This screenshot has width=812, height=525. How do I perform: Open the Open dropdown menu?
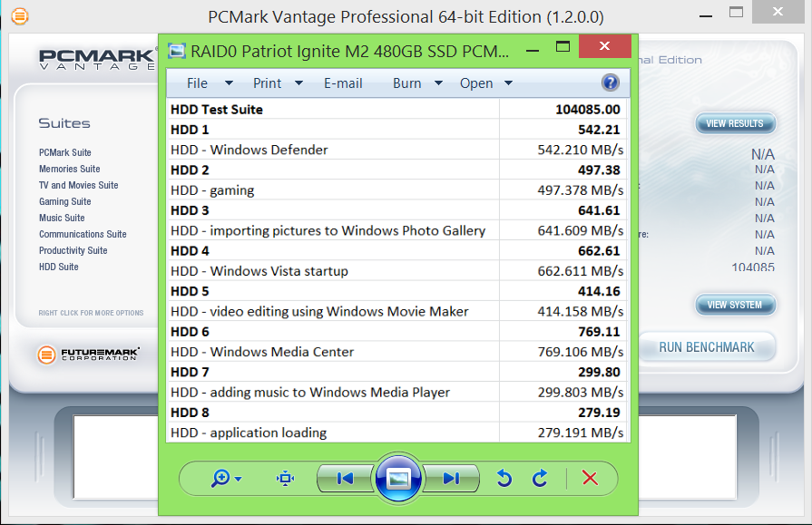(x=485, y=83)
